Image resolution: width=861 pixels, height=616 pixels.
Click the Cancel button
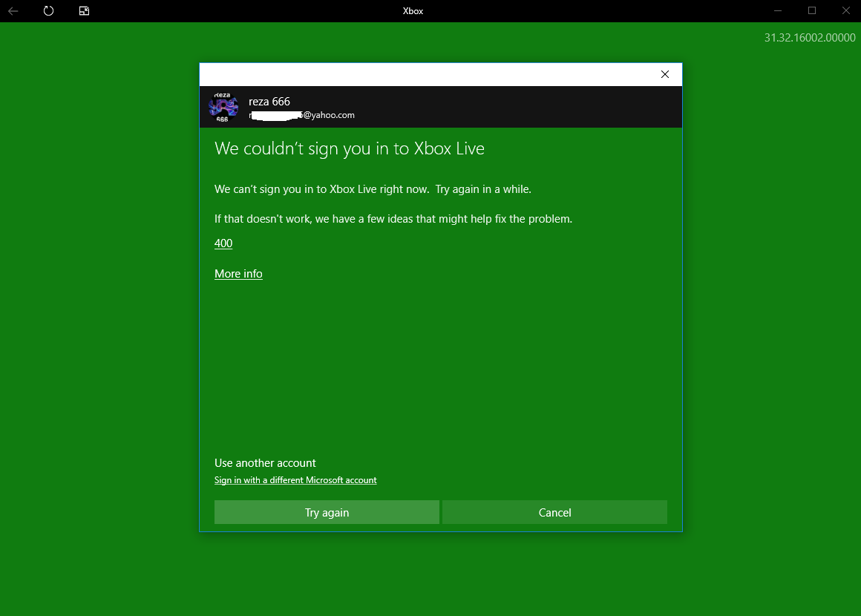(554, 512)
